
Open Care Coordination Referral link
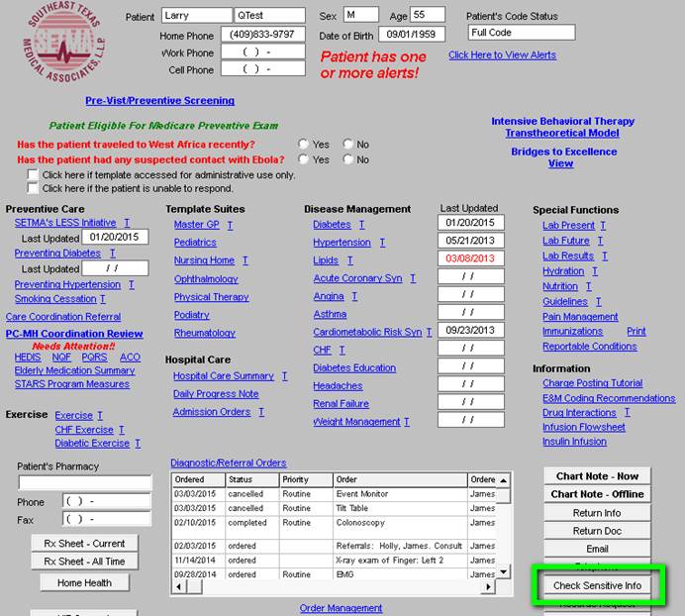pos(63,317)
